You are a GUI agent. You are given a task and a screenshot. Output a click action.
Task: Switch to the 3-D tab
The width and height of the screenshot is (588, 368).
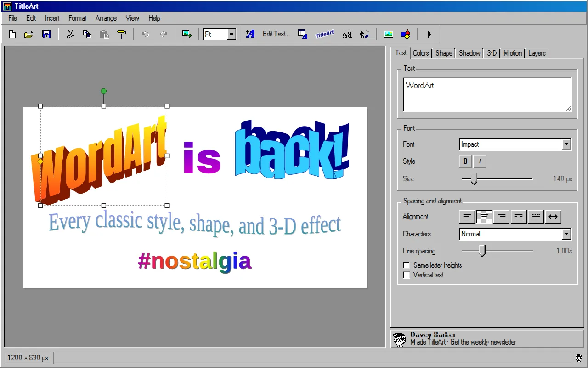pyautogui.click(x=492, y=53)
